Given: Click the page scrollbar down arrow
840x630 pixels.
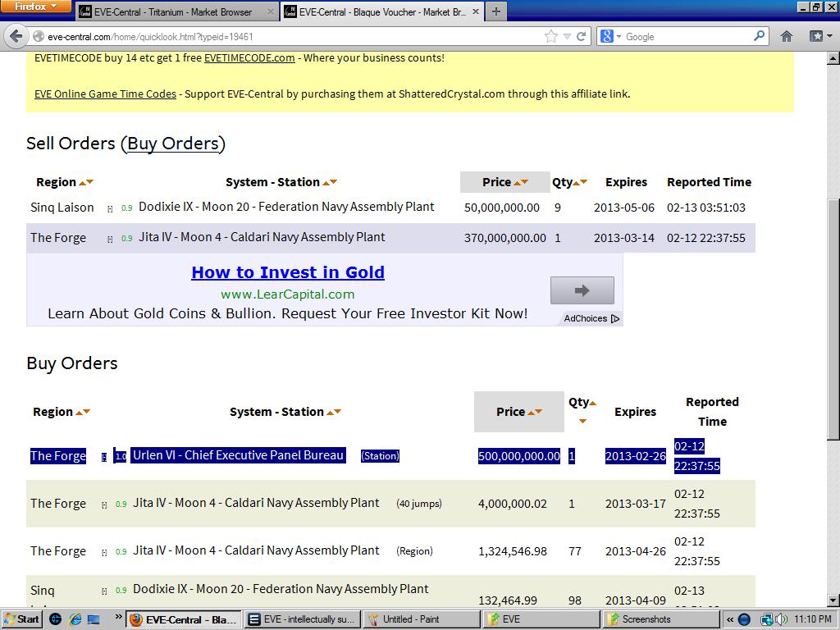Looking at the screenshot, I should coord(833,600).
